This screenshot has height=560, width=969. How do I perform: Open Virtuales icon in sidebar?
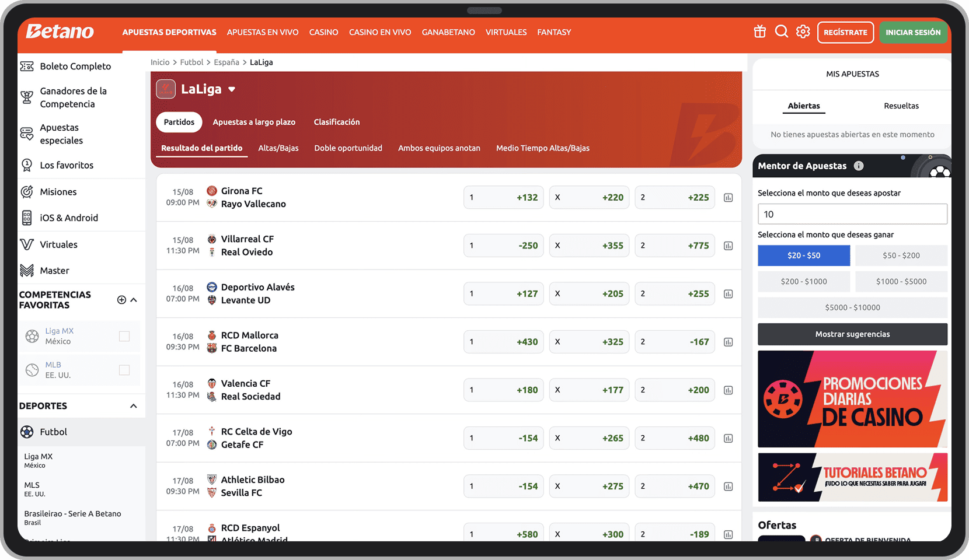[27, 244]
